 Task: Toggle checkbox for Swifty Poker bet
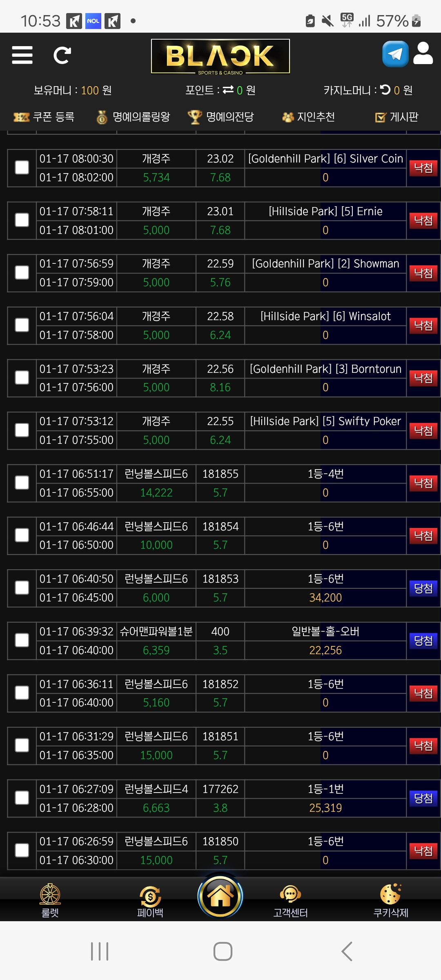pos(22,430)
